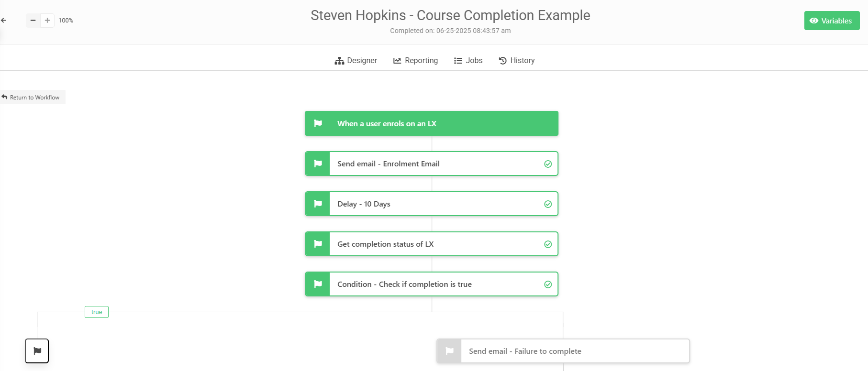
Task: Select the 'When a user enrols on an LX' trigger
Action: 432,123
